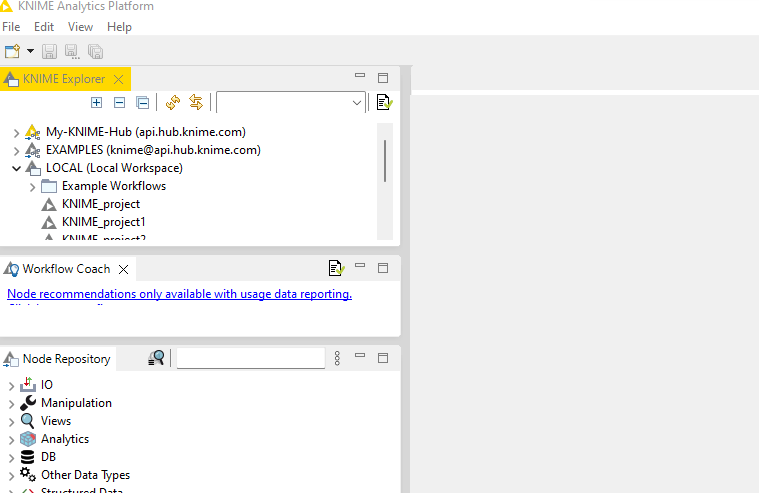Click the Save toolbar icon

click(49, 51)
